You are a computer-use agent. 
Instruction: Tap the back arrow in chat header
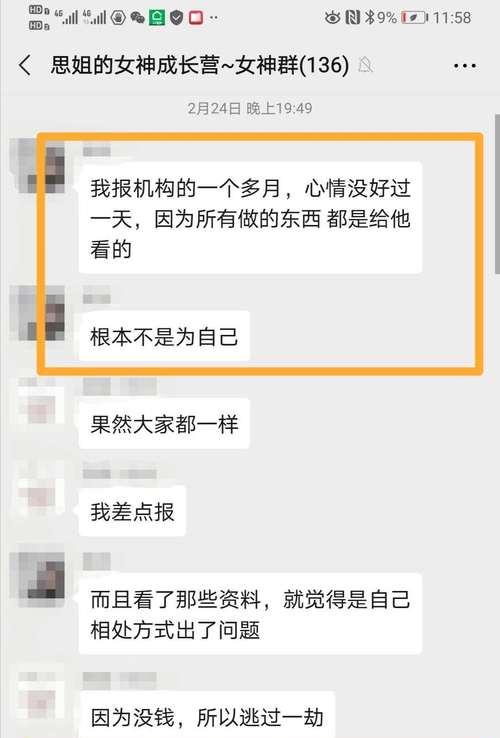(25, 65)
